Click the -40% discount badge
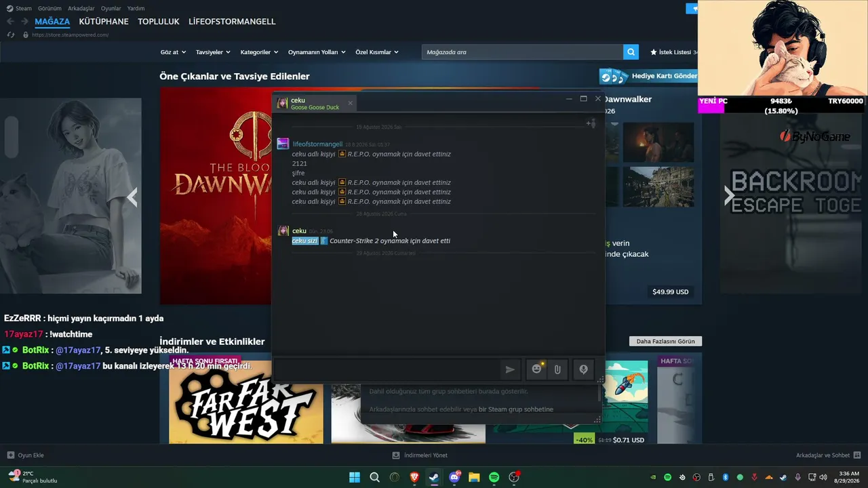 point(584,440)
